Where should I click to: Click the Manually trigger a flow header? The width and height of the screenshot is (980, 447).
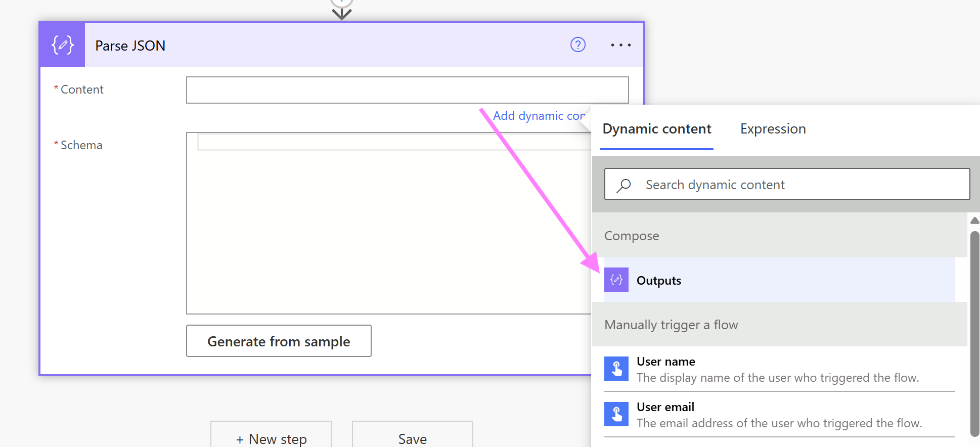779,325
